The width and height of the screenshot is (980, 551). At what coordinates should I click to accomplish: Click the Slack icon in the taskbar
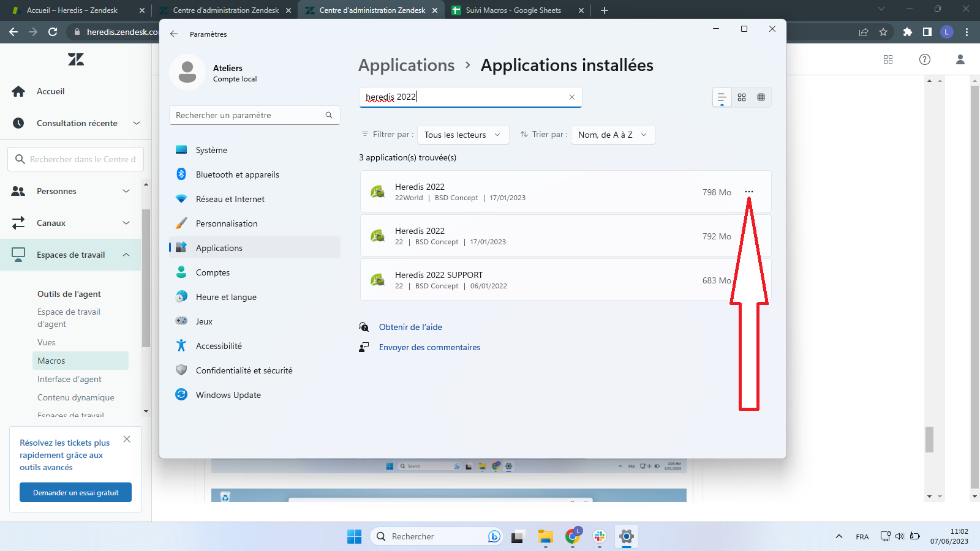click(599, 537)
